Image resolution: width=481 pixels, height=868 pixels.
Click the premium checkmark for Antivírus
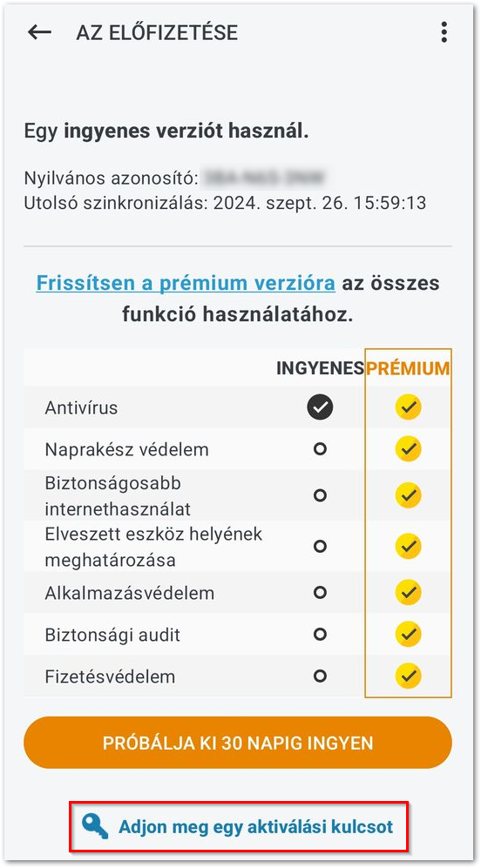coord(409,407)
